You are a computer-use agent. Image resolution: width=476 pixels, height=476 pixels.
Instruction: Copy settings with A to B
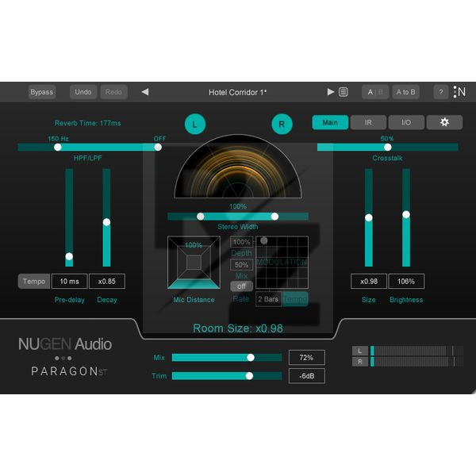[x=406, y=92]
